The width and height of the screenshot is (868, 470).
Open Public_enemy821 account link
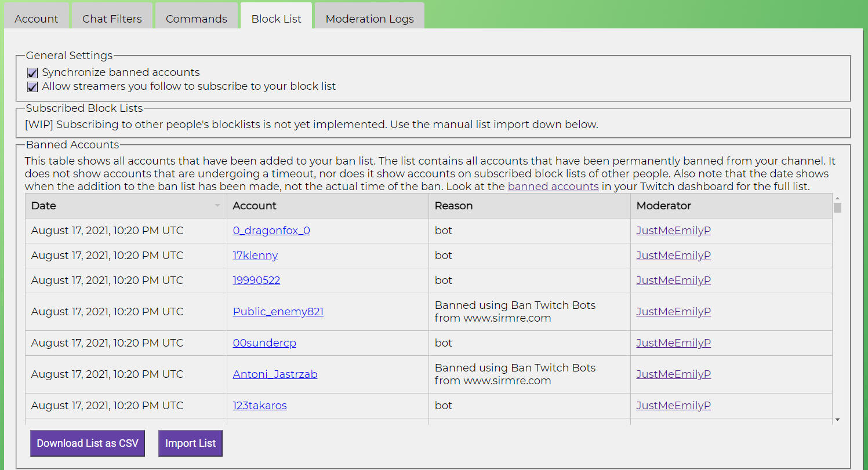click(278, 312)
